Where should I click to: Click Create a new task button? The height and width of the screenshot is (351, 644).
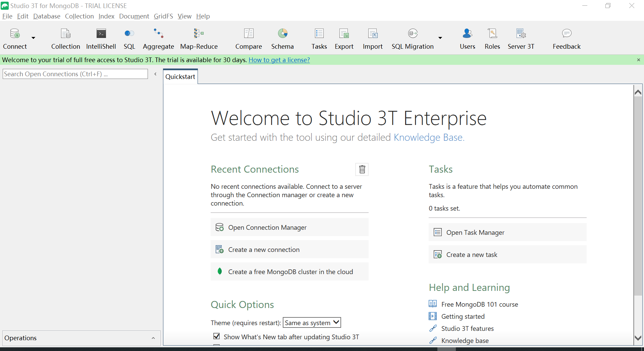507,255
